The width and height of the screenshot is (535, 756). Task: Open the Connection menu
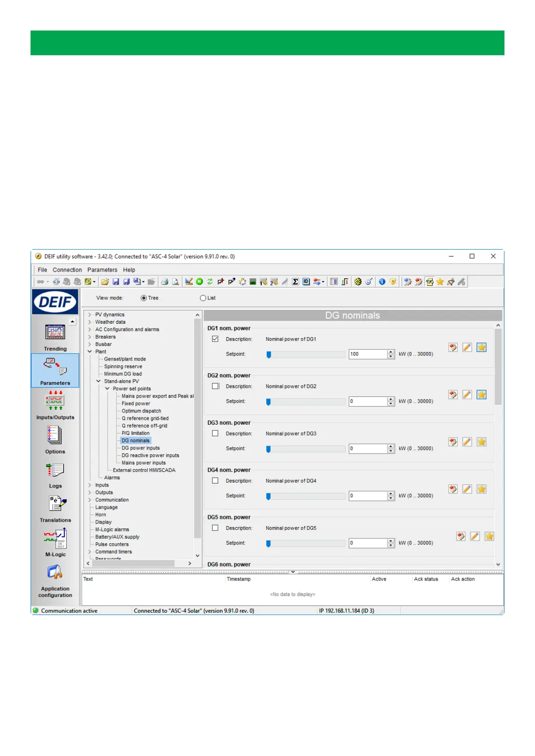(x=67, y=270)
